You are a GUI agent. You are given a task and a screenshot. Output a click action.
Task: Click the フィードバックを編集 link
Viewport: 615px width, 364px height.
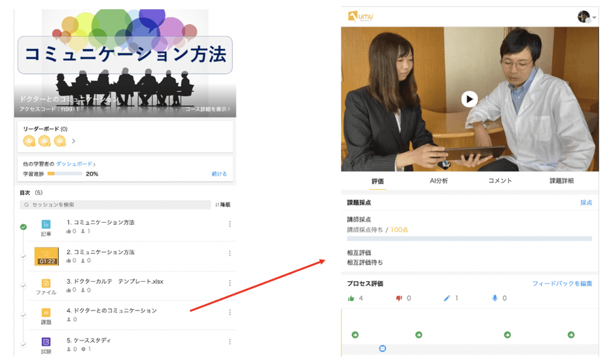pos(562,284)
